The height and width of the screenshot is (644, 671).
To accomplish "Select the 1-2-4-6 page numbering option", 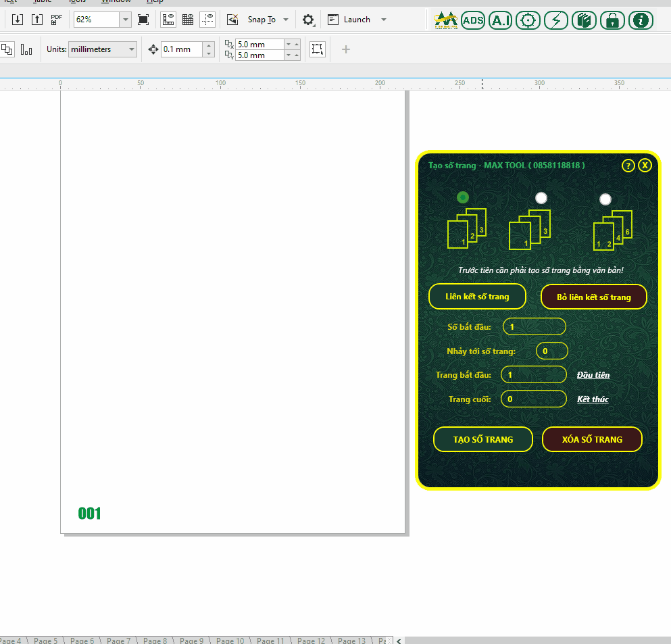I will [x=605, y=199].
